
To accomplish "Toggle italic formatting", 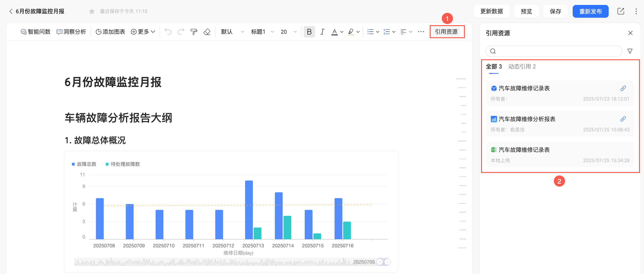I will [x=322, y=32].
